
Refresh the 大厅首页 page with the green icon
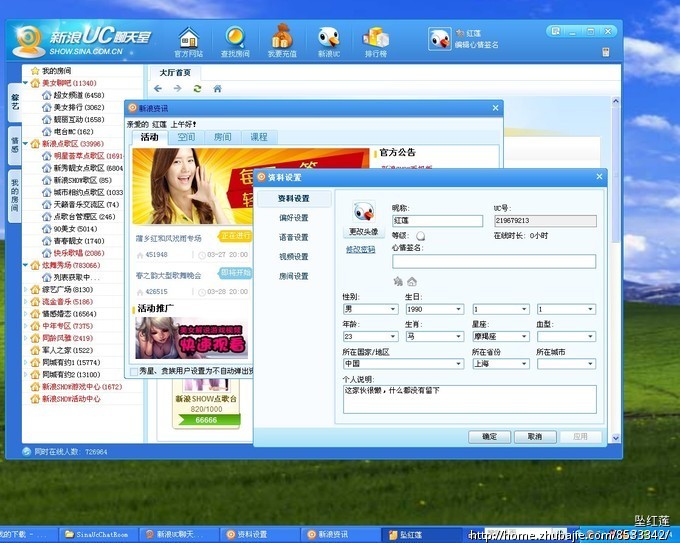pyautogui.click(x=197, y=88)
